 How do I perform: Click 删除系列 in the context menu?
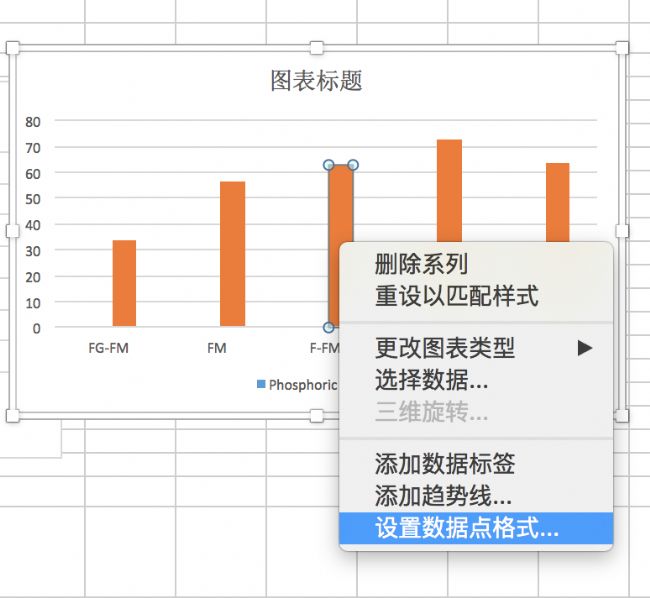pos(421,265)
